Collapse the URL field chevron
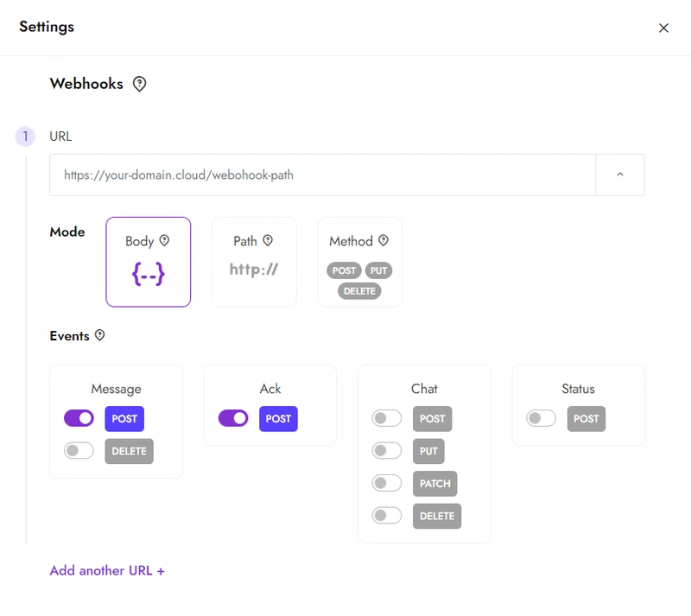The height and width of the screenshot is (616, 691). pyautogui.click(x=620, y=175)
